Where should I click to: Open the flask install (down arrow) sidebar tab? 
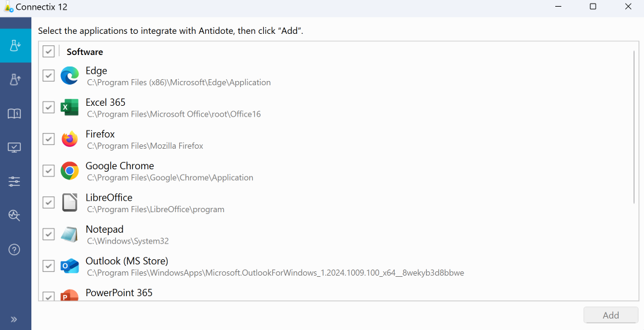coord(15,45)
